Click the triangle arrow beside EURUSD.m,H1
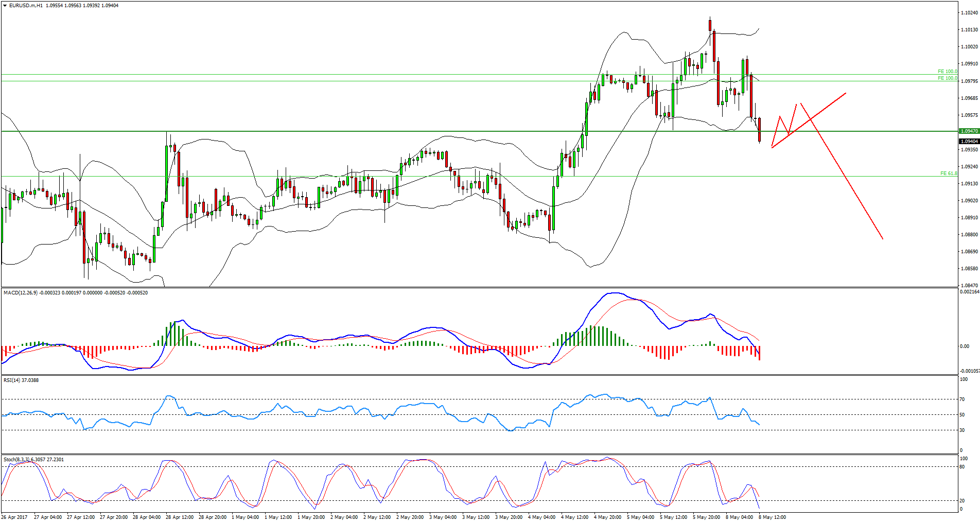 pos(5,6)
